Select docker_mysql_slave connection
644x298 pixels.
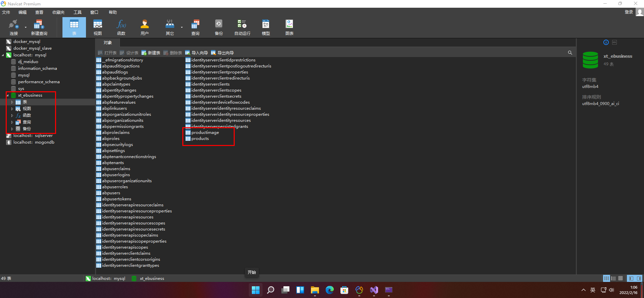[32, 48]
